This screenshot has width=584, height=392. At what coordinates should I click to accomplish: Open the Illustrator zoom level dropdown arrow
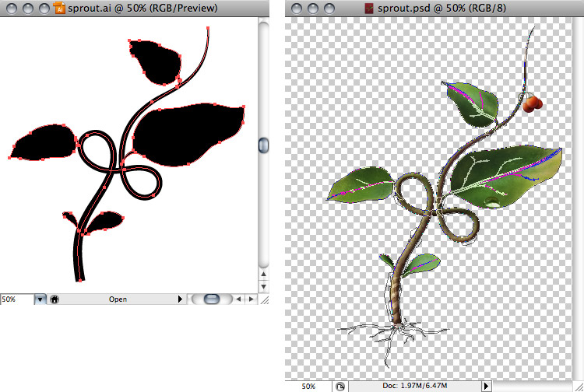click(40, 299)
